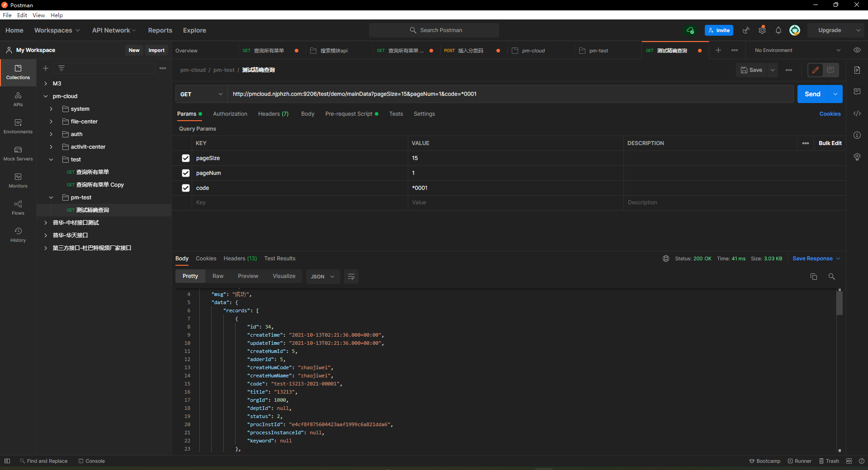Switch to the Authorization tab
Screen dimensions: 868x470
tap(230, 114)
